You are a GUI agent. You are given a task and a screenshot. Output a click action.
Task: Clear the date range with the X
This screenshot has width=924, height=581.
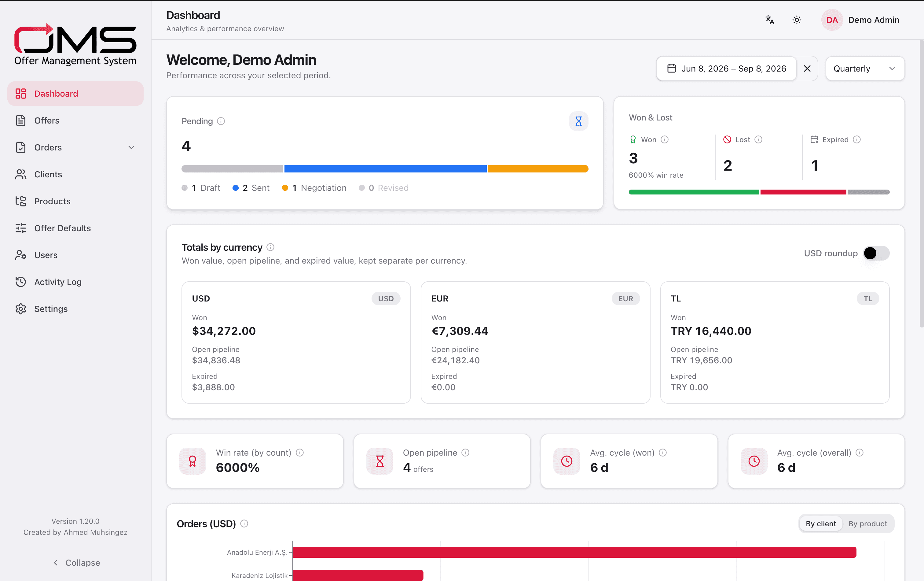[x=807, y=68]
